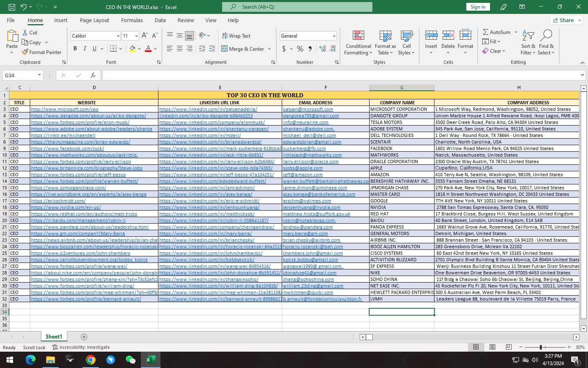Decrease decimal places
This screenshot has height=368, width=588.
pos(333,49)
